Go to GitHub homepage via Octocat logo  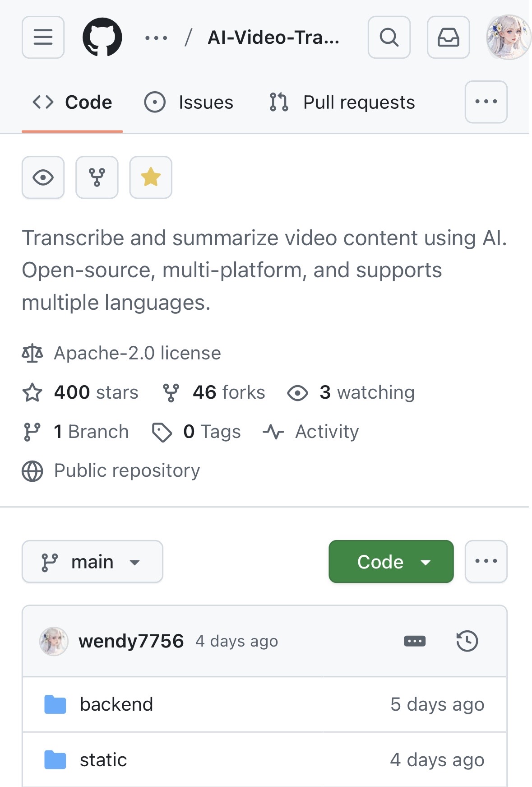coord(102,37)
